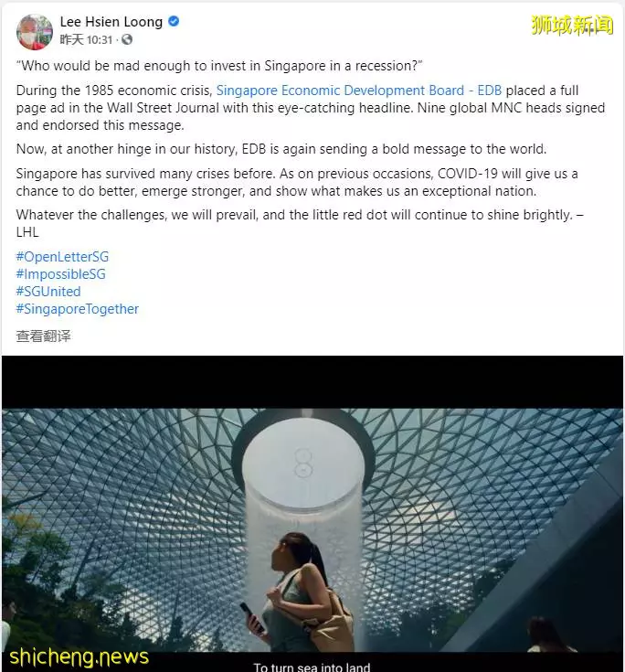Image resolution: width=625 pixels, height=672 pixels.
Task: Open the #SGUnited hashtag
Action: [48, 292]
